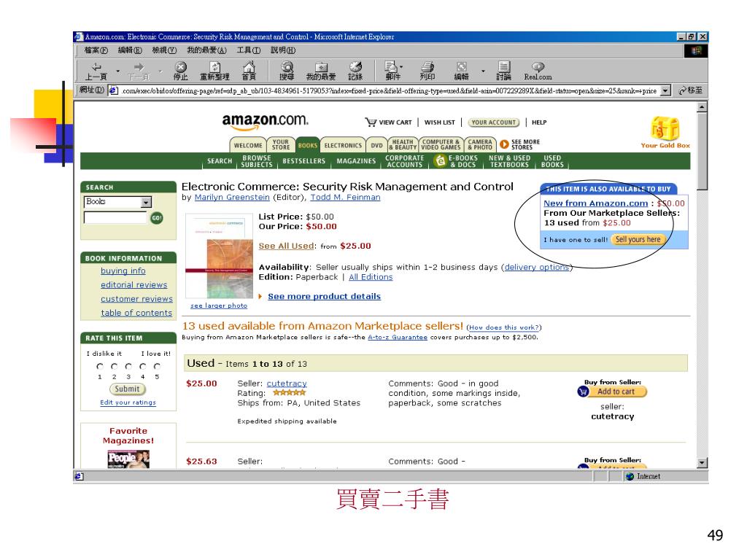This screenshot has height=560, width=747.
Task: Open the 檢視(V) View menu
Action: [164, 50]
